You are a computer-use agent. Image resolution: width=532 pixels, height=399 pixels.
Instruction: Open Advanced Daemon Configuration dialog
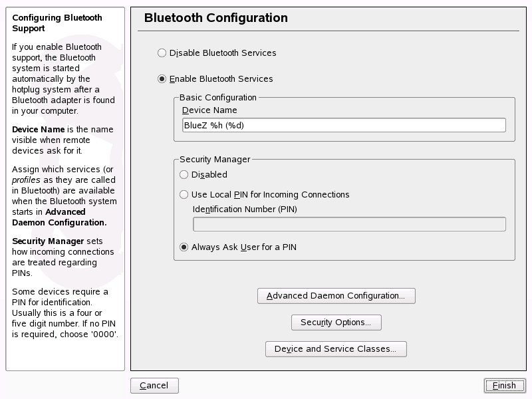click(336, 296)
